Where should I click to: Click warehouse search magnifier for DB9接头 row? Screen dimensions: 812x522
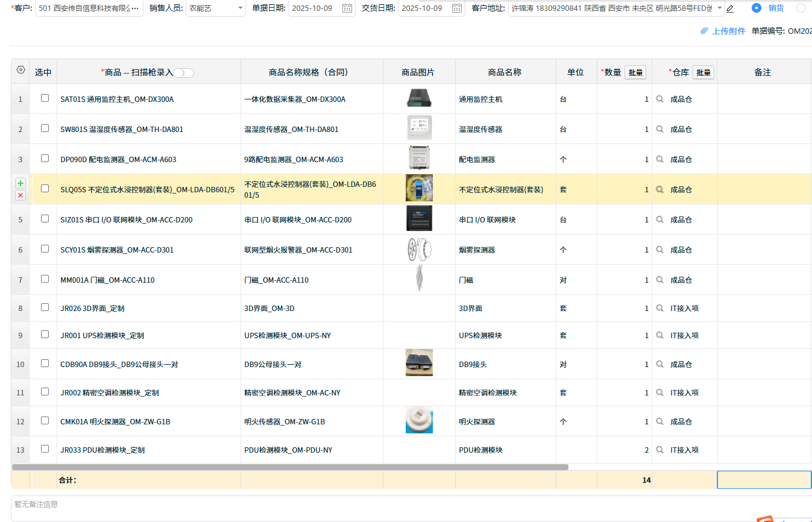click(660, 364)
